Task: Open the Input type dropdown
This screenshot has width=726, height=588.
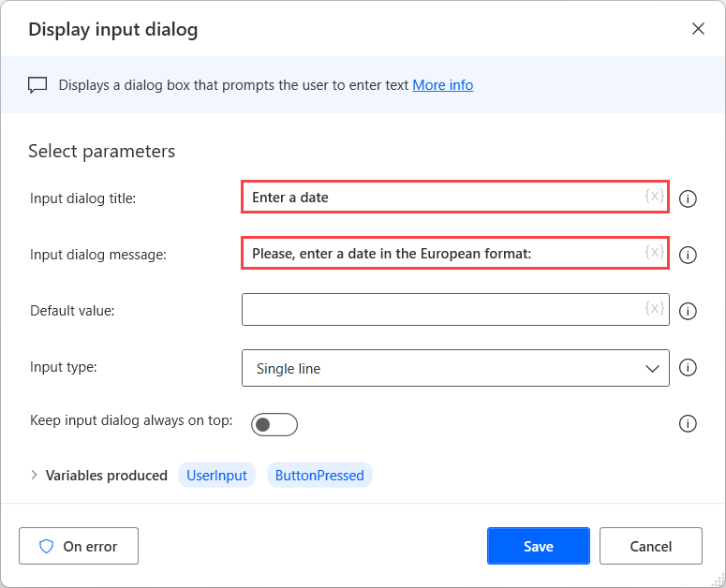Action: (455, 368)
